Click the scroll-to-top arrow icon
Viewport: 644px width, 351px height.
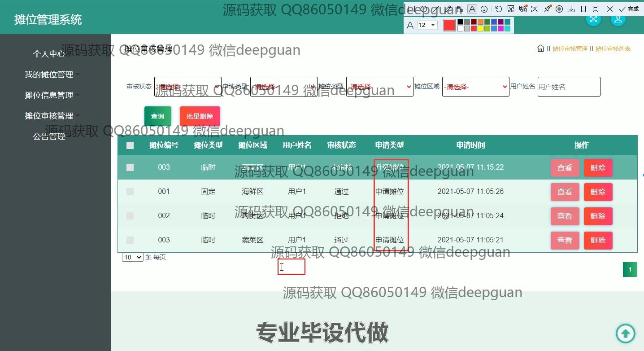pos(626,333)
